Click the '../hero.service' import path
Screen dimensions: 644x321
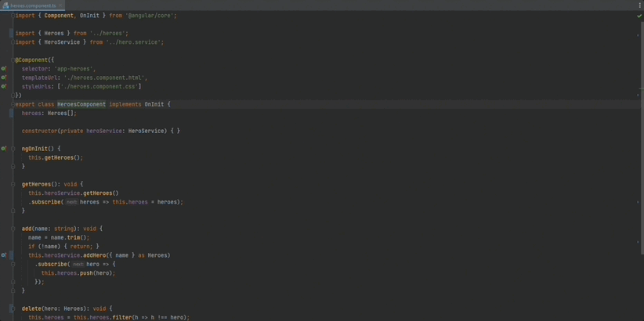tap(135, 42)
